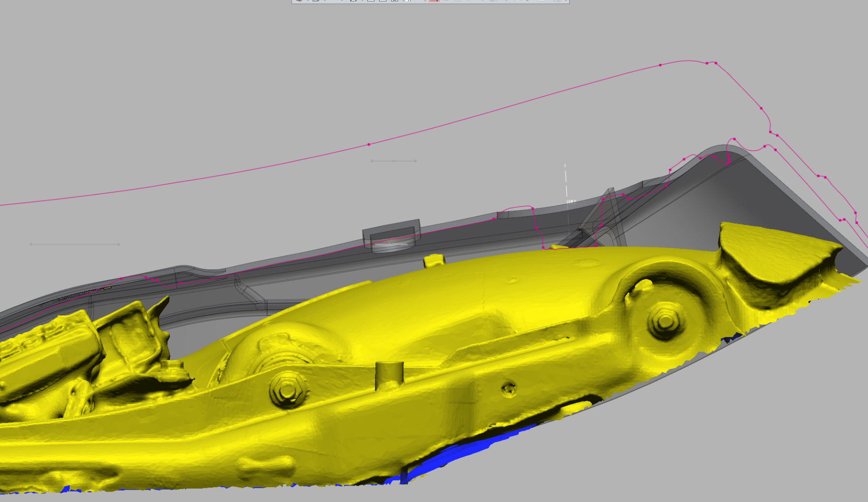868x502 pixels.
Task: Pick the hex nut on the lower-left arm
Action: point(287,390)
